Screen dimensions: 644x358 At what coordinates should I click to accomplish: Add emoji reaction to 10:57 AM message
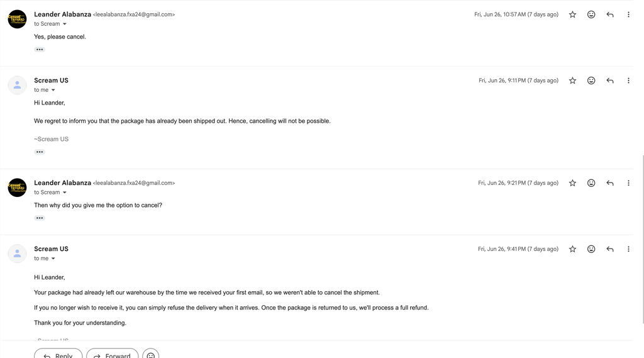[x=591, y=14]
